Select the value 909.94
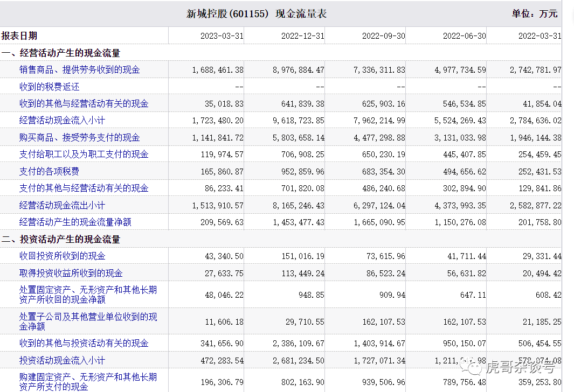This screenshot has width=574, height=392. click(x=392, y=295)
